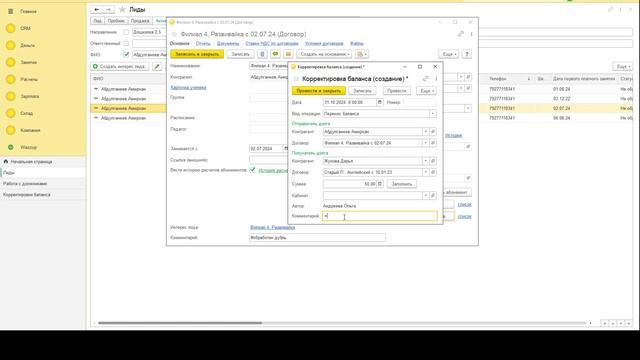Viewport: 640px width, 360px height.
Task: Click into the Комментарий field of Корректировка
Action: pyautogui.click(x=380, y=216)
